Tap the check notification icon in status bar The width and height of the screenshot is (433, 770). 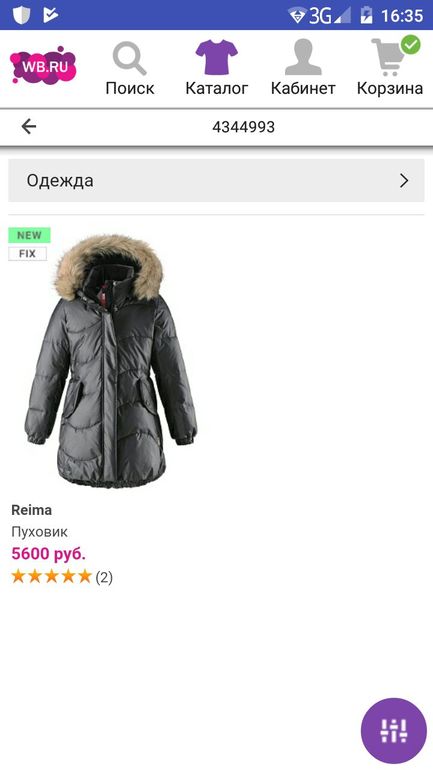click(x=51, y=15)
